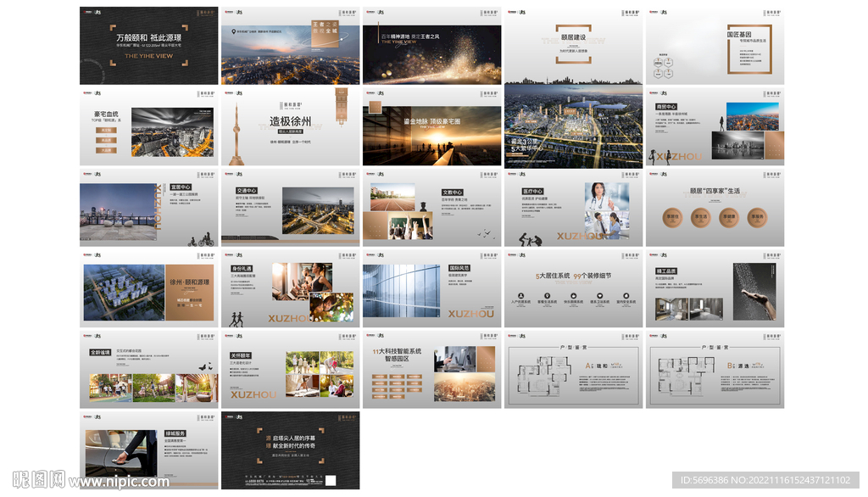Select the 造极徐州 tower slide
This screenshot has height=497, width=868.
point(291,125)
